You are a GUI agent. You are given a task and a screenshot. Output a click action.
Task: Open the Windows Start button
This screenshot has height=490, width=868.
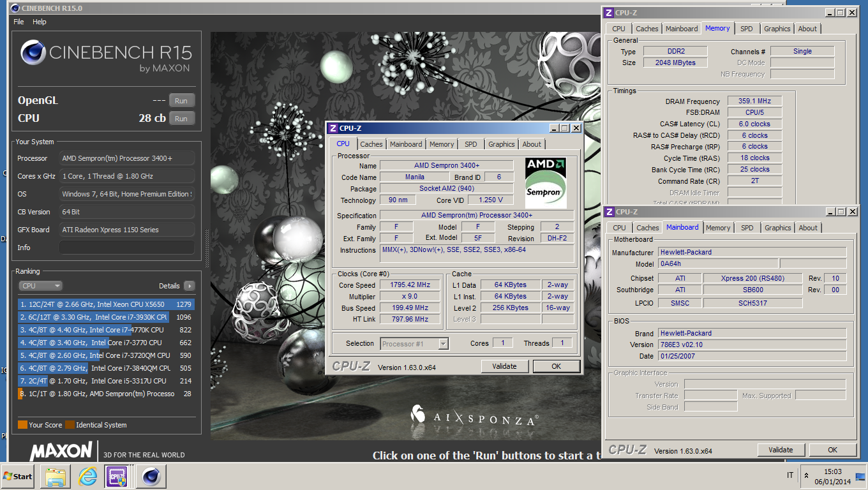click(x=18, y=476)
